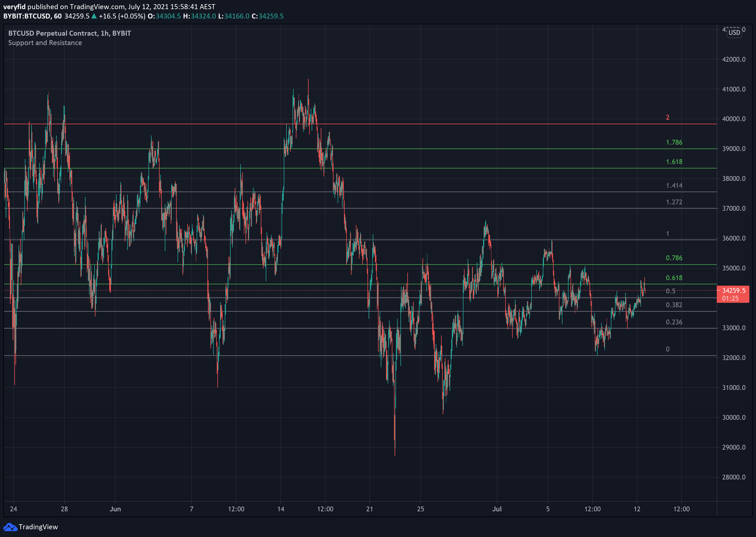
Task: Click the Fibonacci level label '1.272'
Action: pyautogui.click(x=674, y=202)
